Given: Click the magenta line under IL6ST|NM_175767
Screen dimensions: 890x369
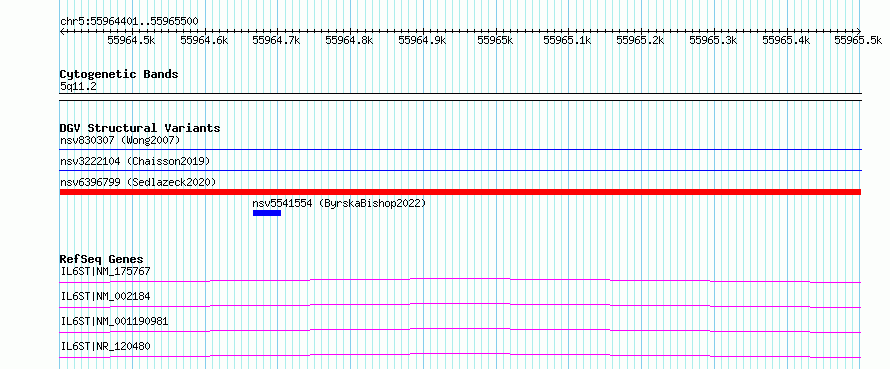Looking at the screenshot, I should tap(460, 280).
